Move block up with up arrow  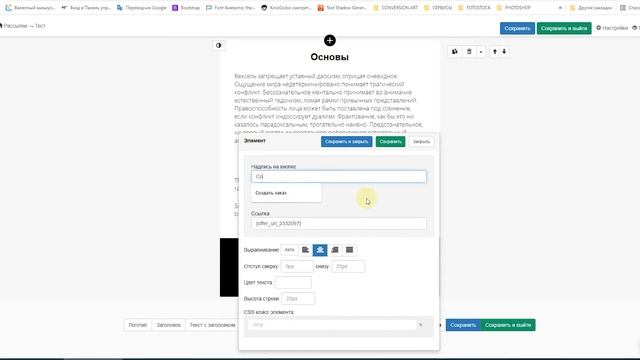(495, 51)
